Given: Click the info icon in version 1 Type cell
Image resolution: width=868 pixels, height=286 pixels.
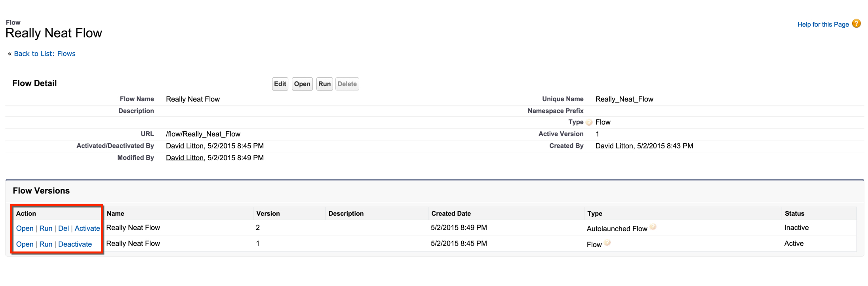Looking at the screenshot, I should click(x=607, y=243).
